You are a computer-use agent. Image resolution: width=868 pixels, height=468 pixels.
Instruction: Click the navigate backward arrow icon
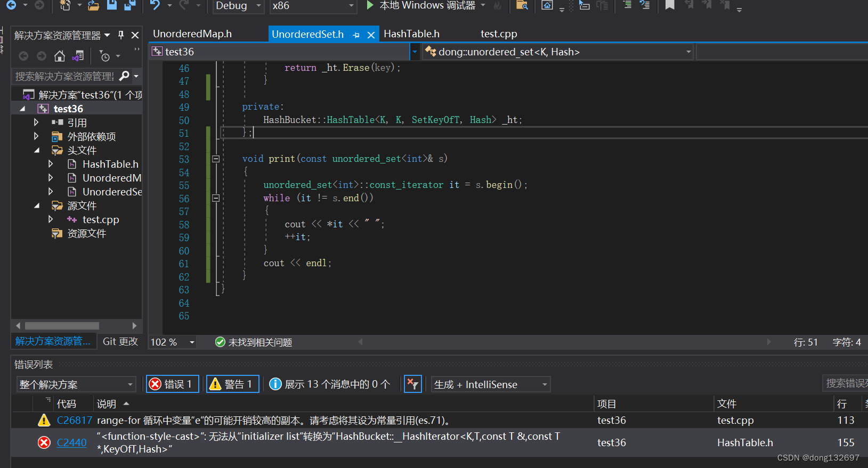pos(11,5)
